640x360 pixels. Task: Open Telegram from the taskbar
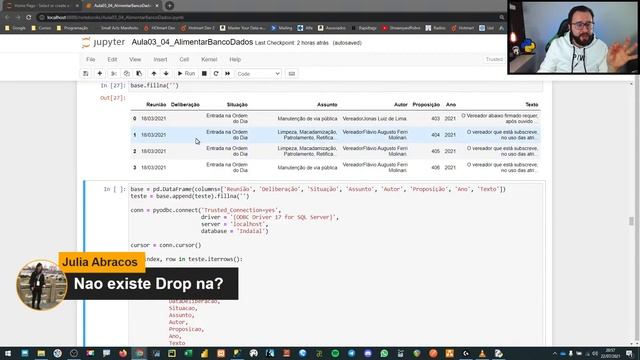351,353
